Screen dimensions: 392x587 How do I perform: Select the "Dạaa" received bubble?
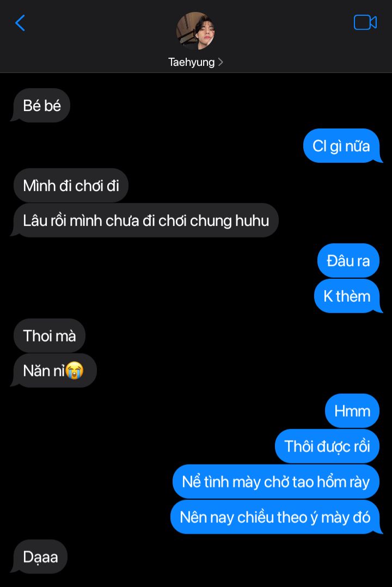[x=40, y=557]
